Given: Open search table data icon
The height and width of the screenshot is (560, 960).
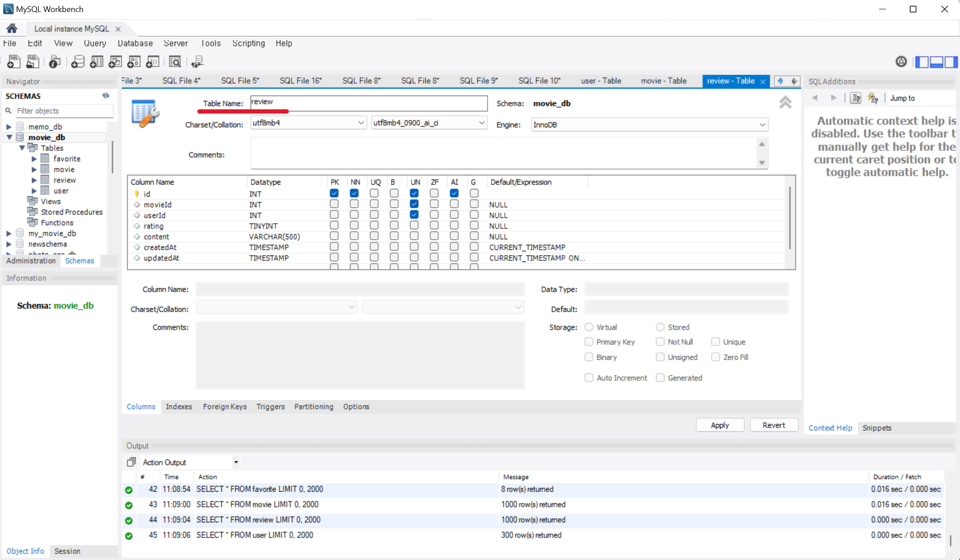Looking at the screenshot, I should pos(175,61).
